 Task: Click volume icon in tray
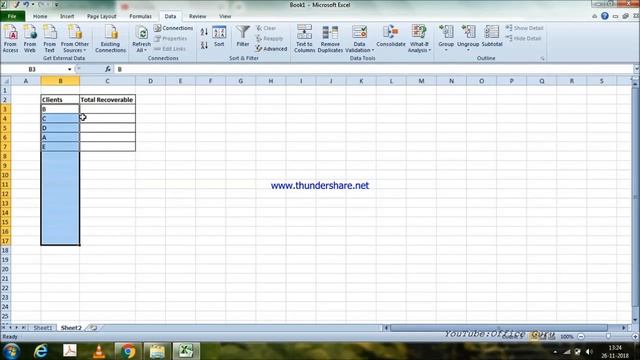point(589,351)
